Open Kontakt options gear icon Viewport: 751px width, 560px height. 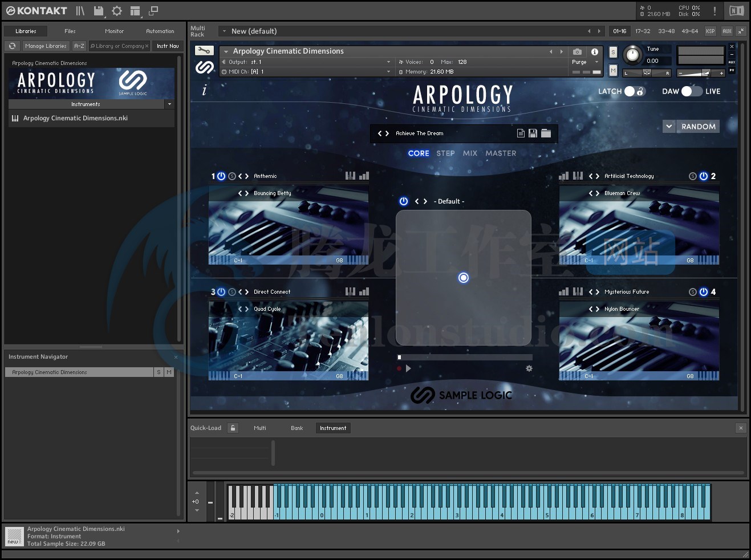click(117, 11)
